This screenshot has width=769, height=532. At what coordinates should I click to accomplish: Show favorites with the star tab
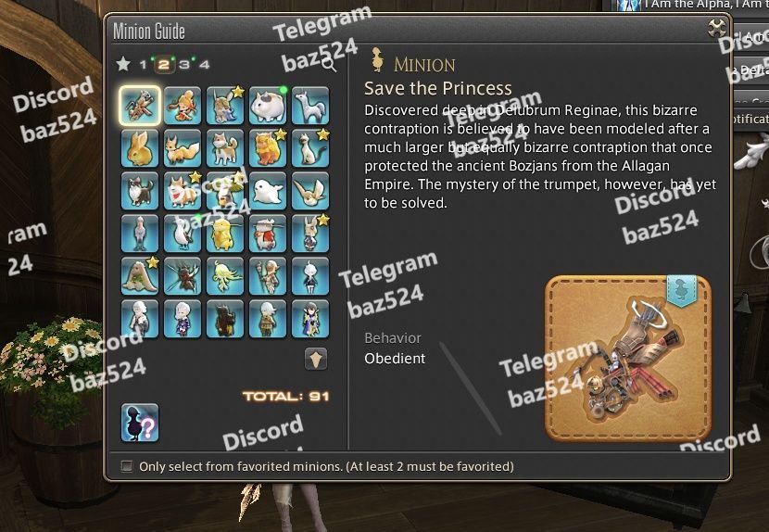click(x=123, y=64)
